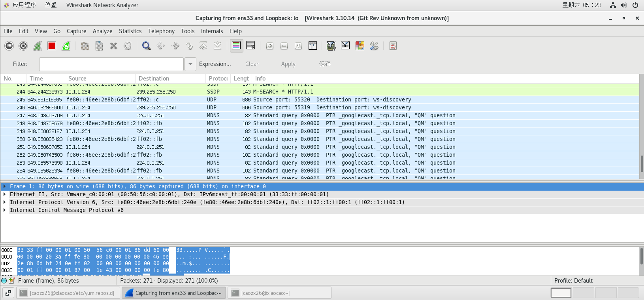Select packet 245 UDP ws-discovery row
This screenshot has height=300, width=644.
point(320,99)
